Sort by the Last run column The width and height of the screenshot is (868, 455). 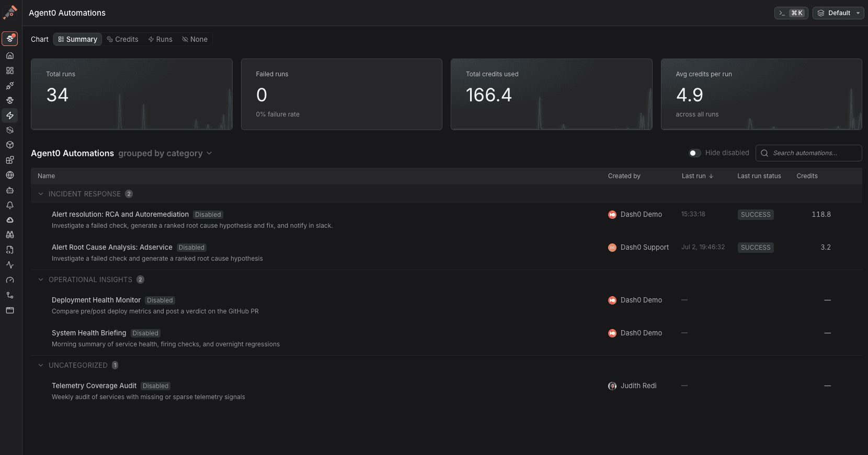(x=698, y=176)
